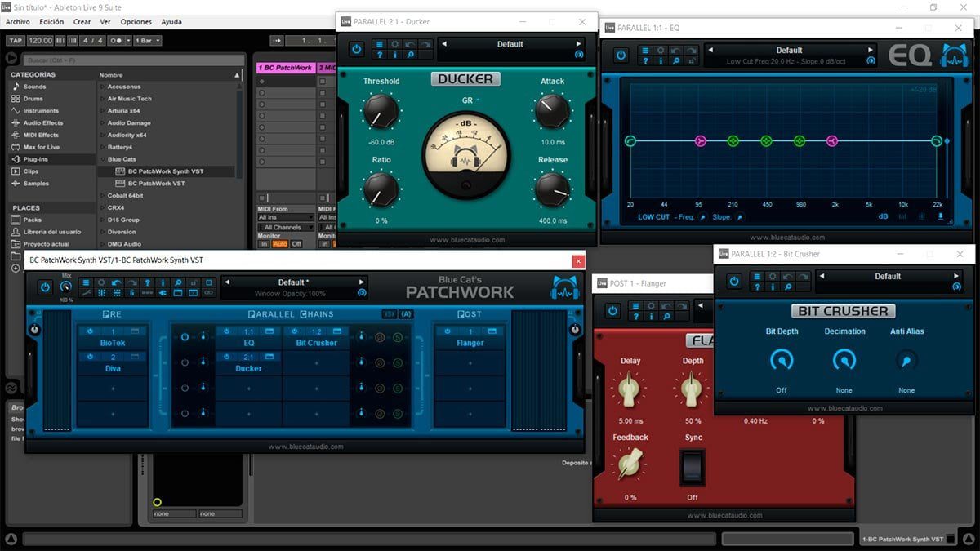
Task: Expand the Accusonus plug-in folder
Action: (102, 87)
